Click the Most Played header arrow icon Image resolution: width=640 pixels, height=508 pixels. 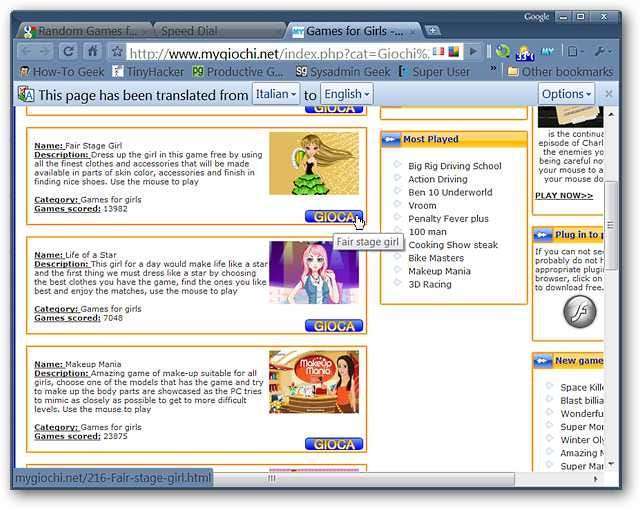pos(390,140)
